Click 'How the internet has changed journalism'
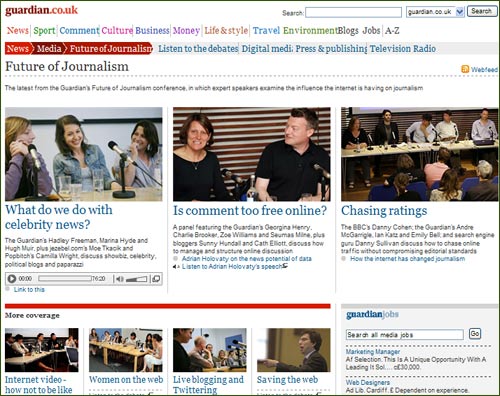This screenshot has height=396, width=500. pos(407,259)
